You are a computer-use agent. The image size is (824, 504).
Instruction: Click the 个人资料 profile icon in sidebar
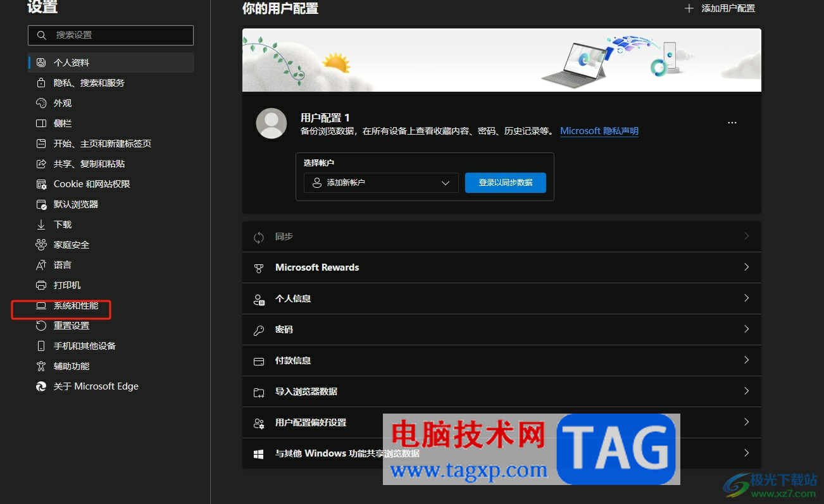[x=41, y=63]
